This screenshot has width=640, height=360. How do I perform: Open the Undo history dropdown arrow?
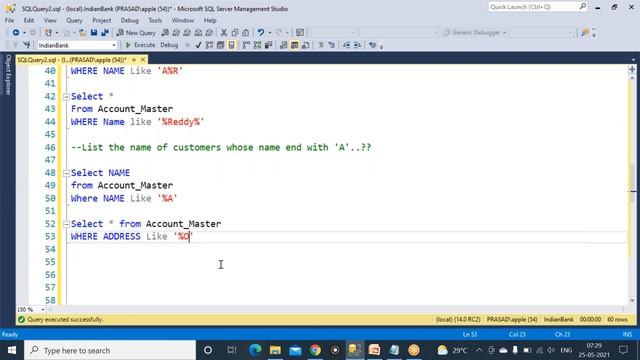tap(269, 33)
